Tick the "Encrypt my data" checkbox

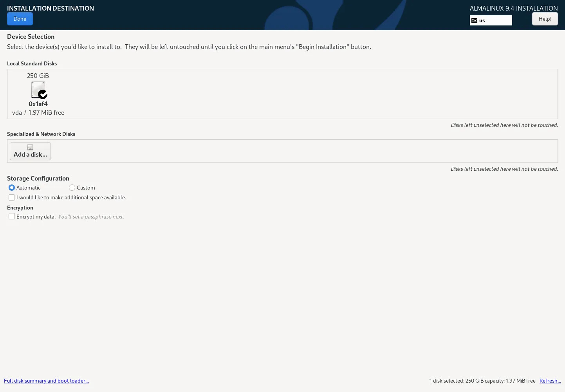point(12,217)
